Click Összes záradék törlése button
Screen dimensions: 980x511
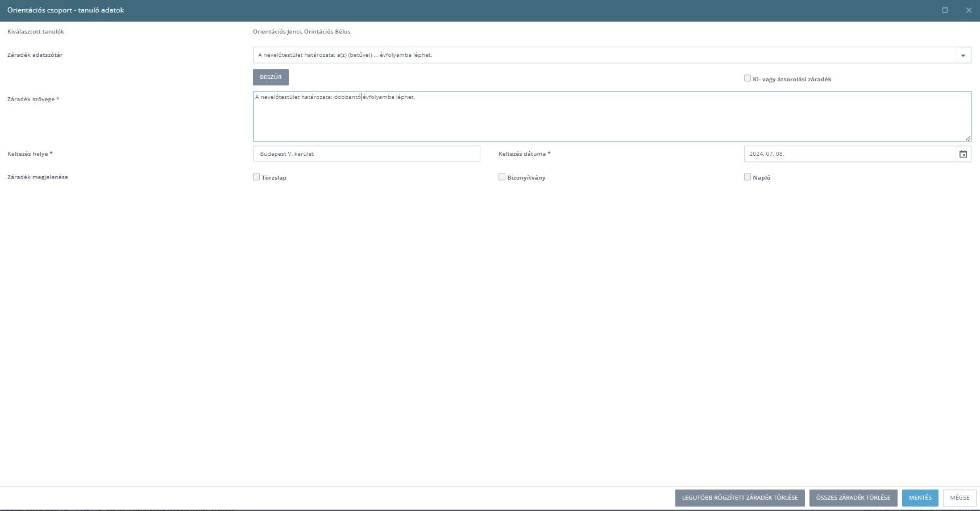(853, 498)
